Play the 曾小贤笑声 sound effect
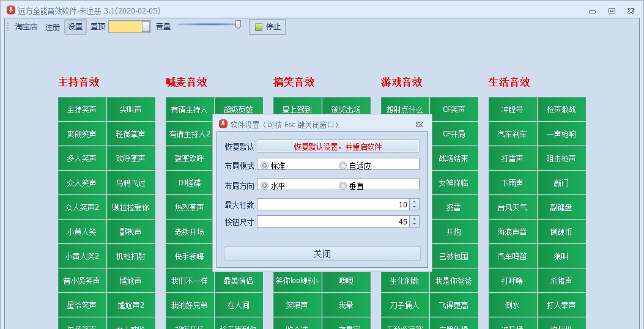Image resolution: width=644 pixels, height=329 pixels. point(82,281)
